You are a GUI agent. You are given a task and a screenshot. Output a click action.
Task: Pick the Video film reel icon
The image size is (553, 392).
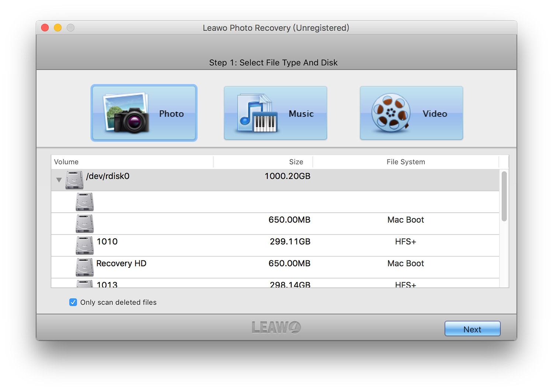click(x=391, y=113)
